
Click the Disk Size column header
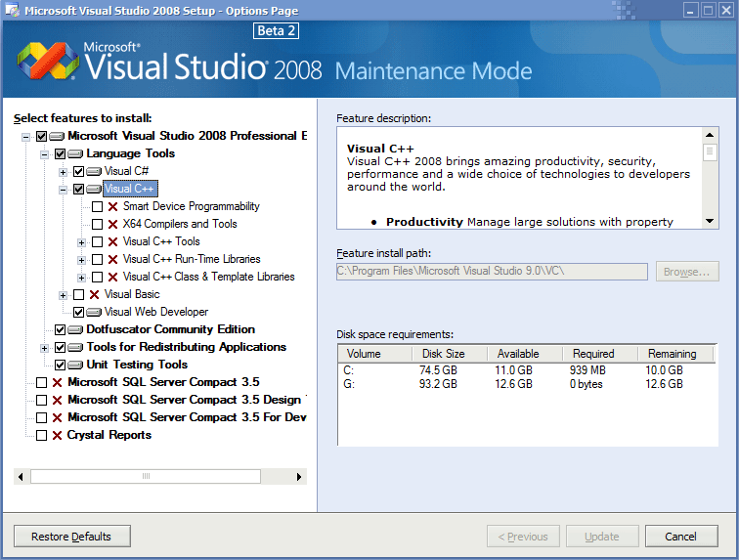tap(449, 354)
